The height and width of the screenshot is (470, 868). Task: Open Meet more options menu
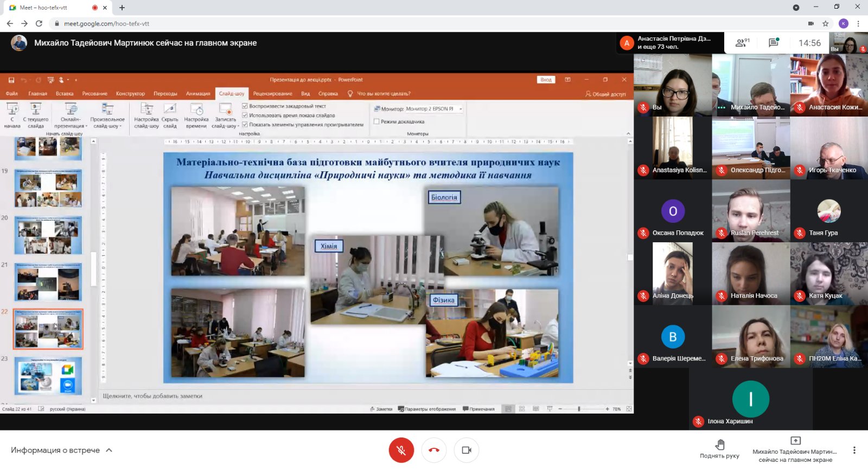[x=854, y=450]
